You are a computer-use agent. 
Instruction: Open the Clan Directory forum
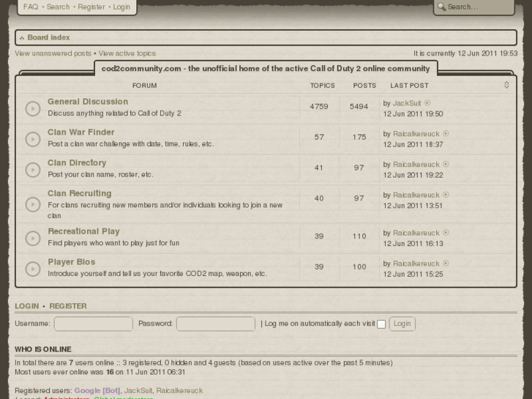[77, 163]
